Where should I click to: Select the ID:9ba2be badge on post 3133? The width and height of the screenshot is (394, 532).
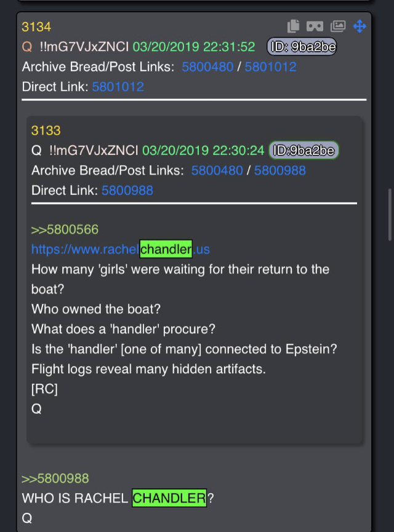click(304, 150)
